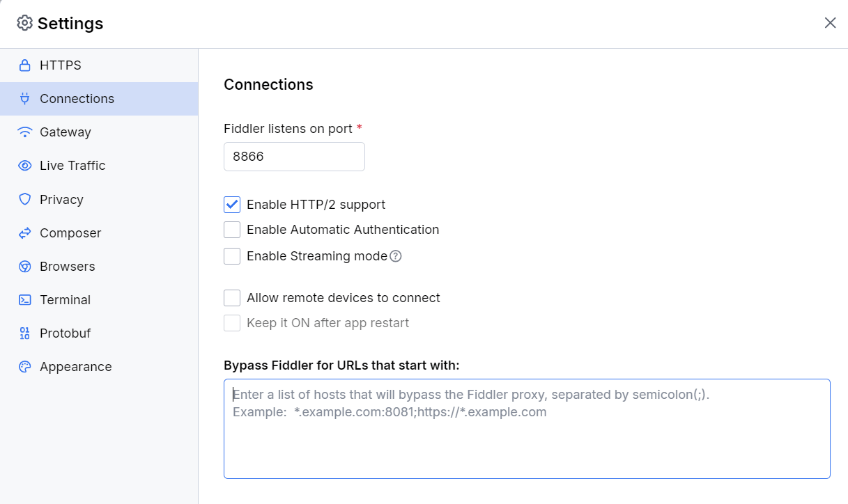Click the Protobuf icon in sidebar
Viewport: 848px width, 504px height.
(x=24, y=333)
